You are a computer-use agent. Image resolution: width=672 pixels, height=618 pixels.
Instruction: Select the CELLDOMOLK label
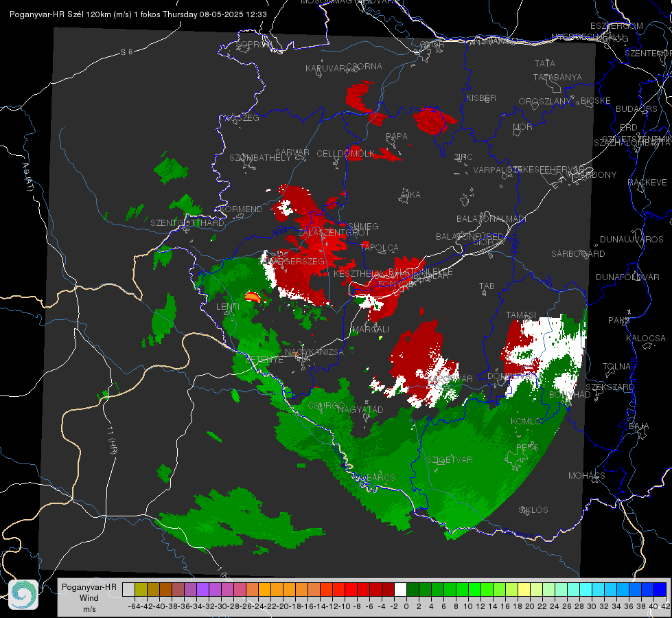click(346, 154)
